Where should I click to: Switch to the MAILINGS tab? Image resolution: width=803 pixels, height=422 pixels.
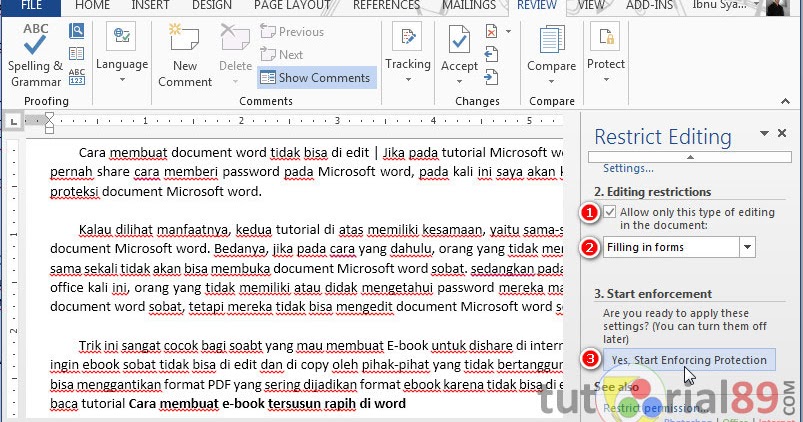tap(469, 6)
